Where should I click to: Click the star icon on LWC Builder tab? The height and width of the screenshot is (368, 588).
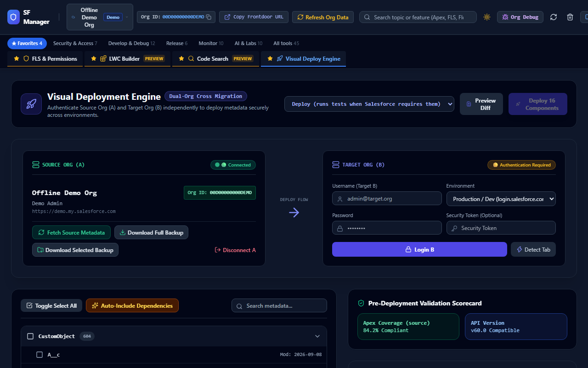[94, 59]
